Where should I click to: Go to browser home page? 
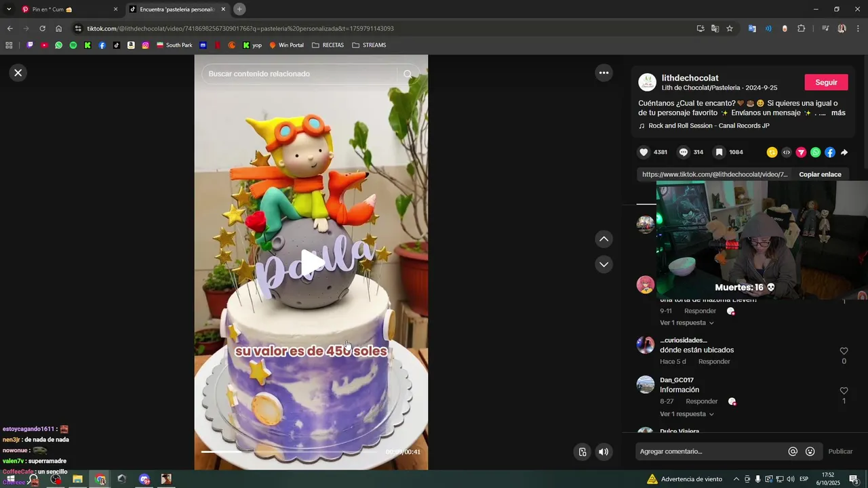(58, 28)
